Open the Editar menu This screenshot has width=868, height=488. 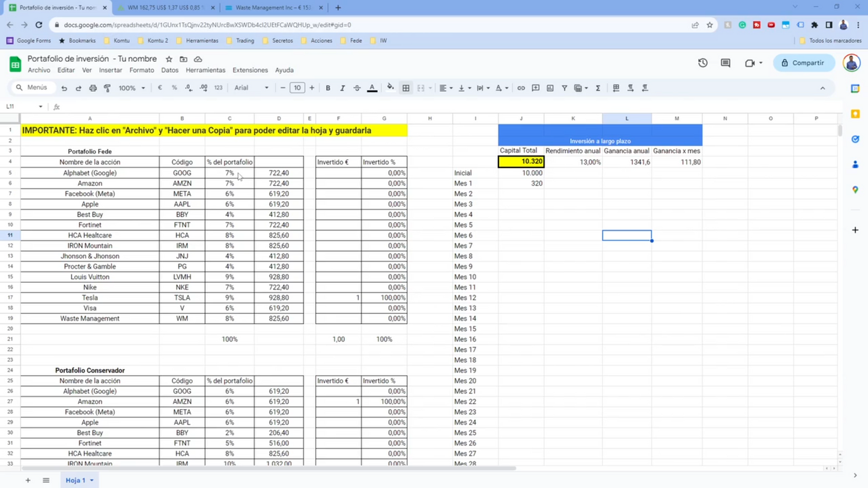click(x=66, y=70)
